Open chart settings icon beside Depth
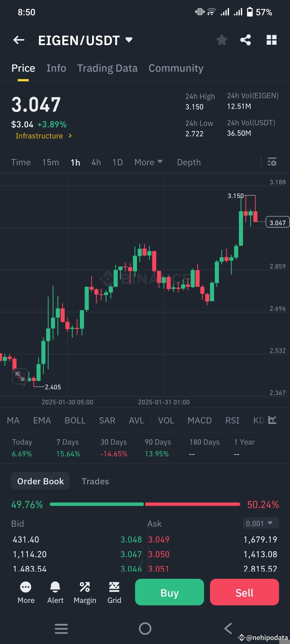This screenshot has width=290, height=644. 272,162
